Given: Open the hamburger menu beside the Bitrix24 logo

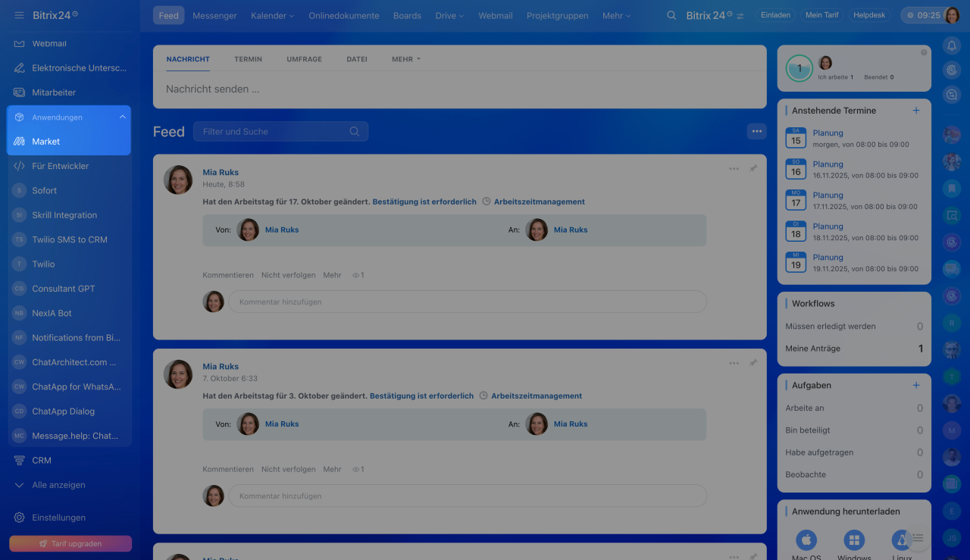Looking at the screenshot, I should point(19,15).
